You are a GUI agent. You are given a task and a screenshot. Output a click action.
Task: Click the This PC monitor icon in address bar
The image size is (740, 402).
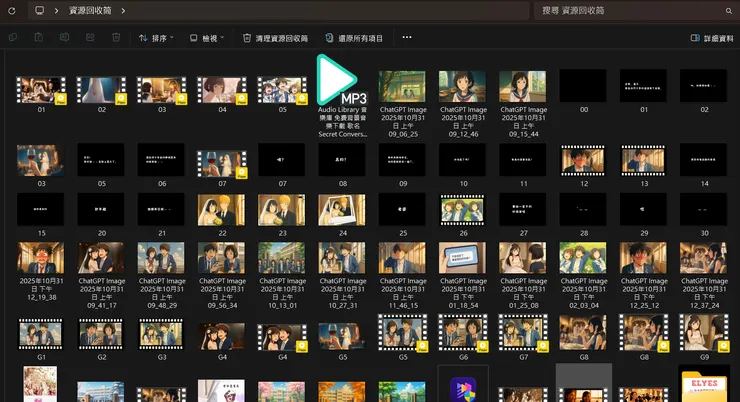40,10
